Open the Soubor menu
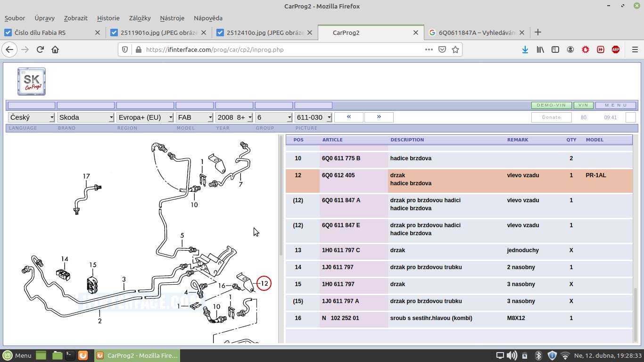This screenshot has height=362, width=644. click(x=15, y=18)
